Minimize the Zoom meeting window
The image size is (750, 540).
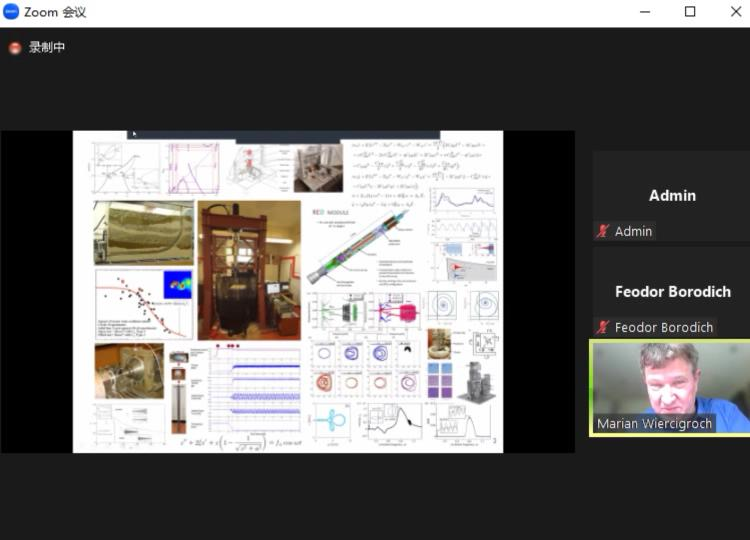(644, 12)
